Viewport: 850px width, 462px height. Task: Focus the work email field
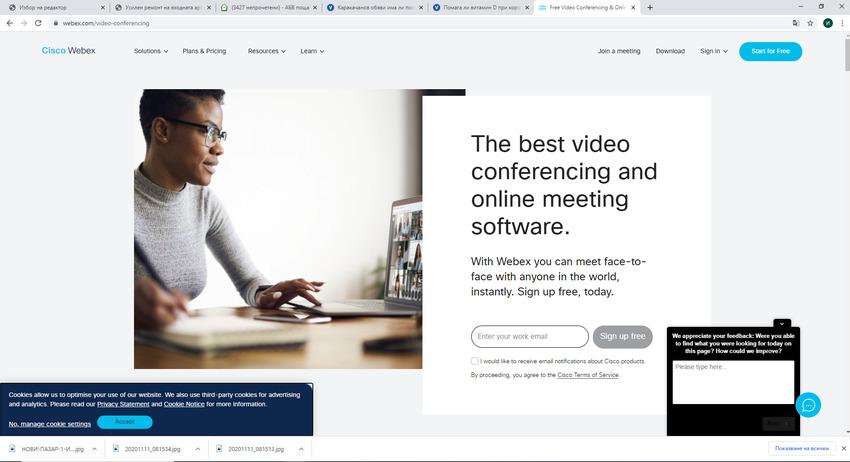point(530,336)
